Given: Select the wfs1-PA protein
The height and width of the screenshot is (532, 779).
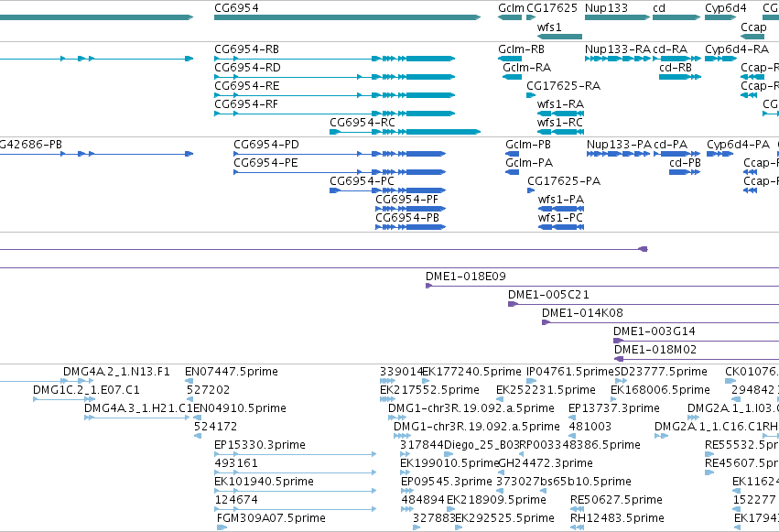Looking at the screenshot, I should tap(561, 200).
